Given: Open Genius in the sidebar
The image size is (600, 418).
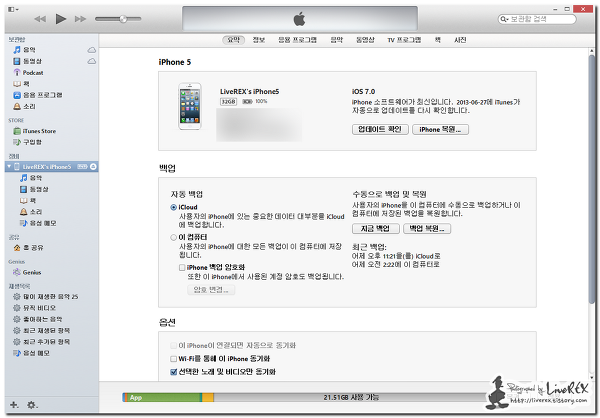Looking at the screenshot, I should tap(27, 272).
